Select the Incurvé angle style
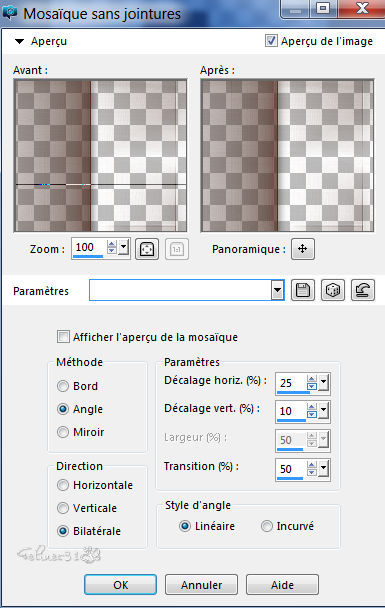The height and width of the screenshot is (608, 385). point(267,526)
